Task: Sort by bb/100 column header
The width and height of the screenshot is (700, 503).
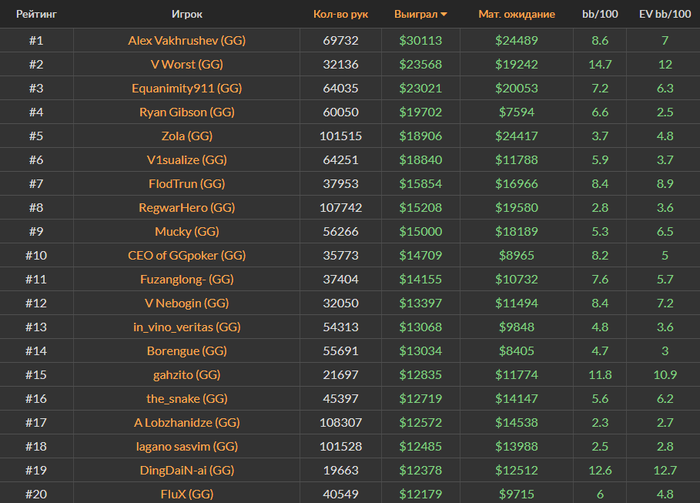Action: tap(600, 14)
